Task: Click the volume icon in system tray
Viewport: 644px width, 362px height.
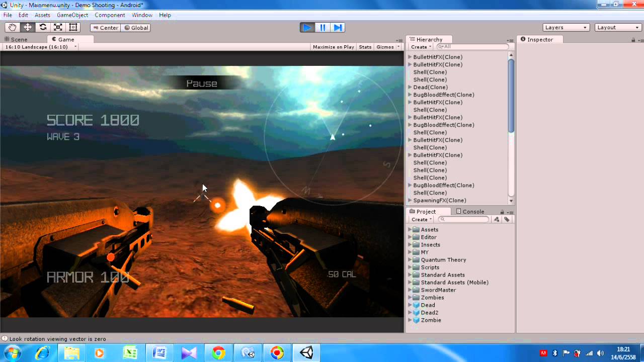Action: (600, 353)
